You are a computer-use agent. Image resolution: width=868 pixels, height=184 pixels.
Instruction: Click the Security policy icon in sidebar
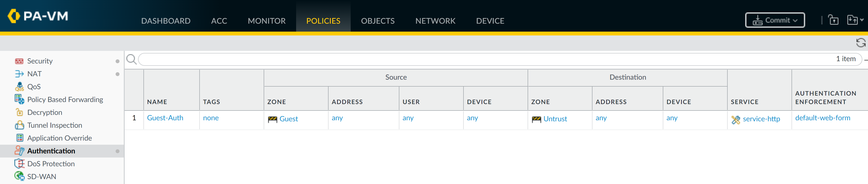click(x=19, y=61)
